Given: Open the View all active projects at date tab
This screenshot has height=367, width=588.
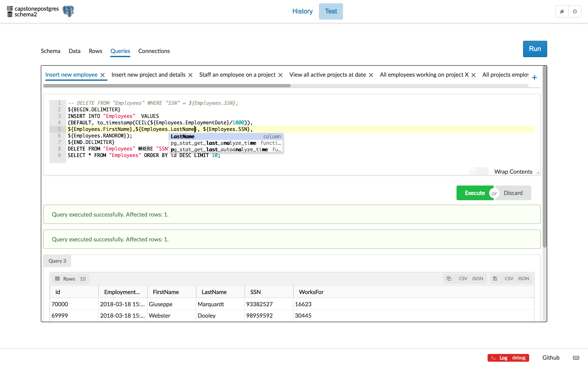Looking at the screenshot, I should (x=327, y=75).
